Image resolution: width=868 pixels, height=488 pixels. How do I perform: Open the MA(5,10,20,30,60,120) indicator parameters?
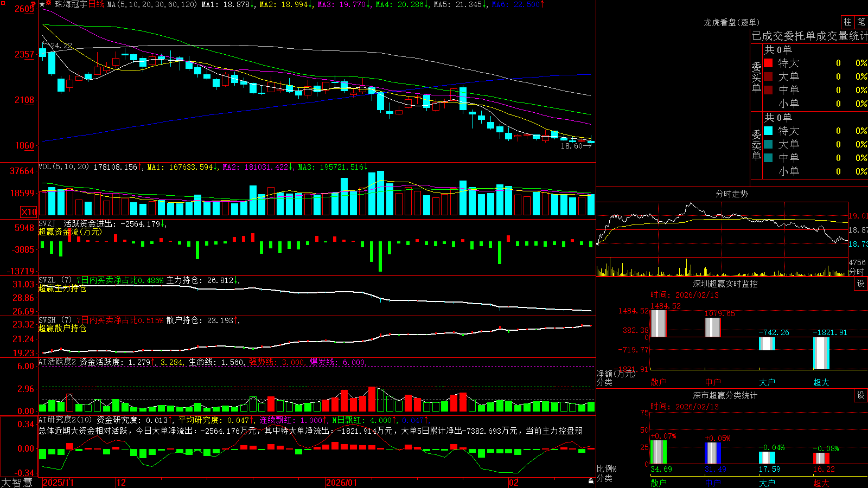coord(152,4)
